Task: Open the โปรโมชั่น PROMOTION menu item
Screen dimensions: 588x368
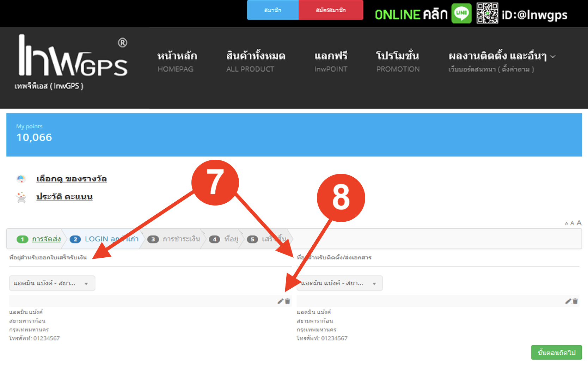Action: (398, 61)
